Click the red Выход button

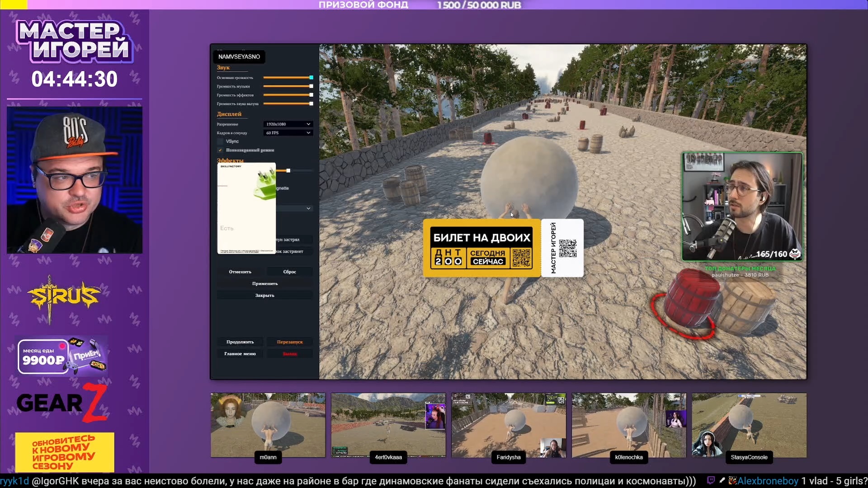tap(290, 354)
